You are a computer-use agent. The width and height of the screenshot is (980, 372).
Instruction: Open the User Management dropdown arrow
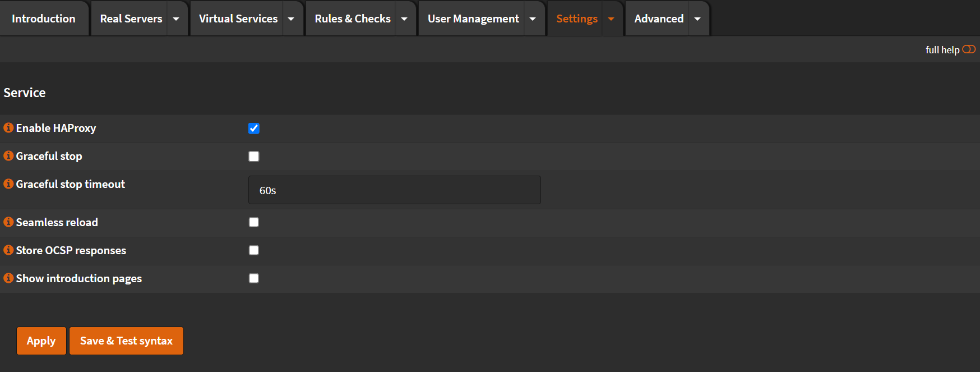click(533, 19)
